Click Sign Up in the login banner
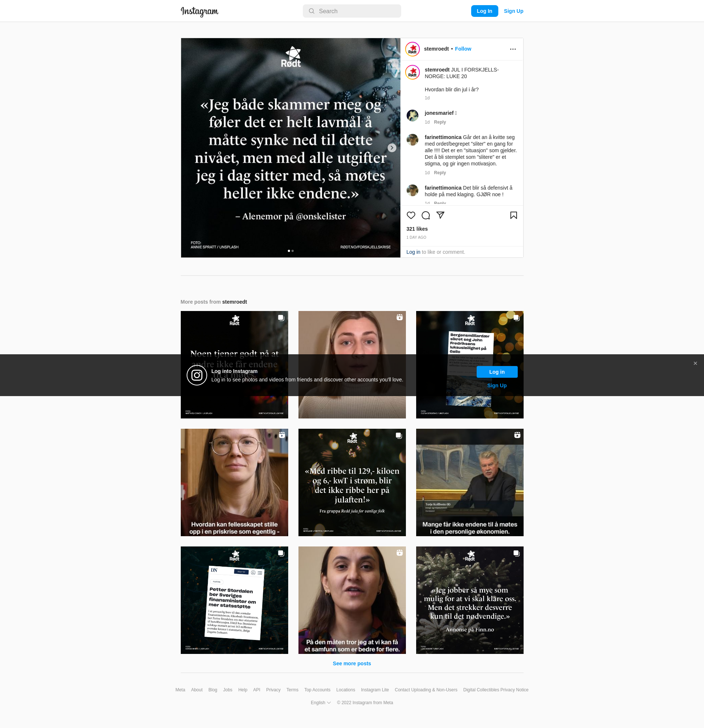The width and height of the screenshot is (704, 728). coord(497,385)
